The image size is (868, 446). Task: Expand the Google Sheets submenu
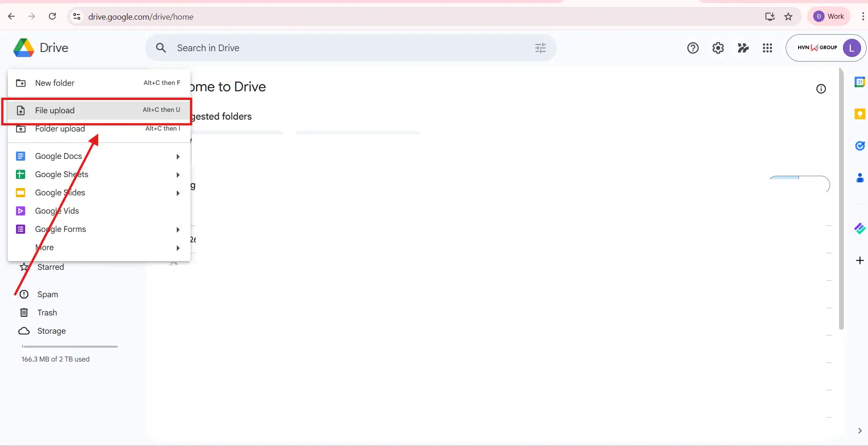click(x=178, y=174)
